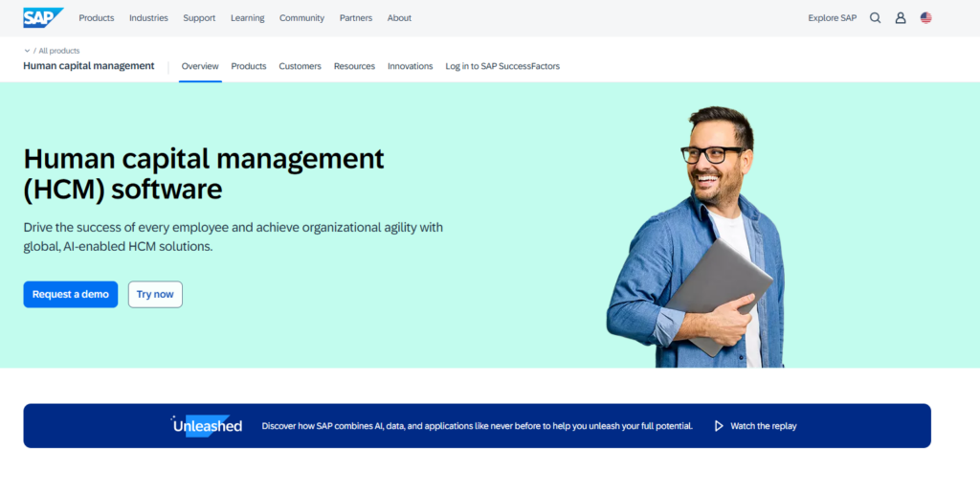
Task: Click the play icon beside Watch the replay
Action: point(719,426)
